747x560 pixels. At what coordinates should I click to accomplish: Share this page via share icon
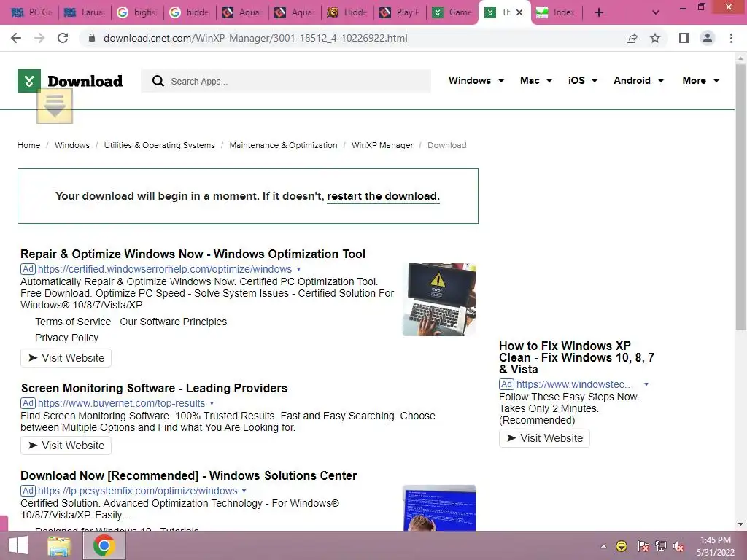pyautogui.click(x=632, y=38)
